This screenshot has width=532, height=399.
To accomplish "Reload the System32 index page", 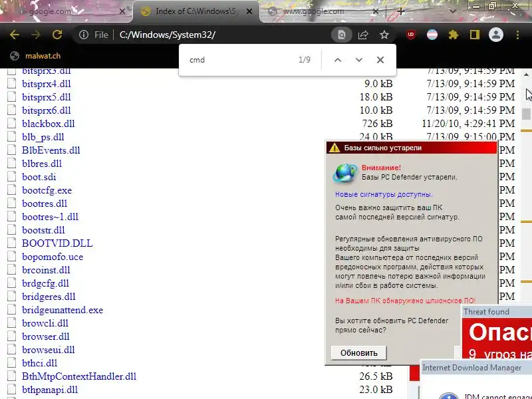I will [x=57, y=35].
